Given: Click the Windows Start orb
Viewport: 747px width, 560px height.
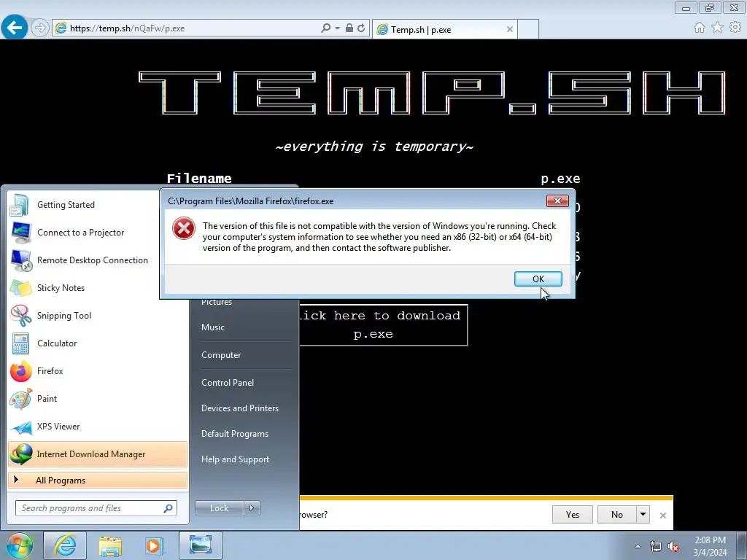Looking at the screenshot, I should click(19, 545).
